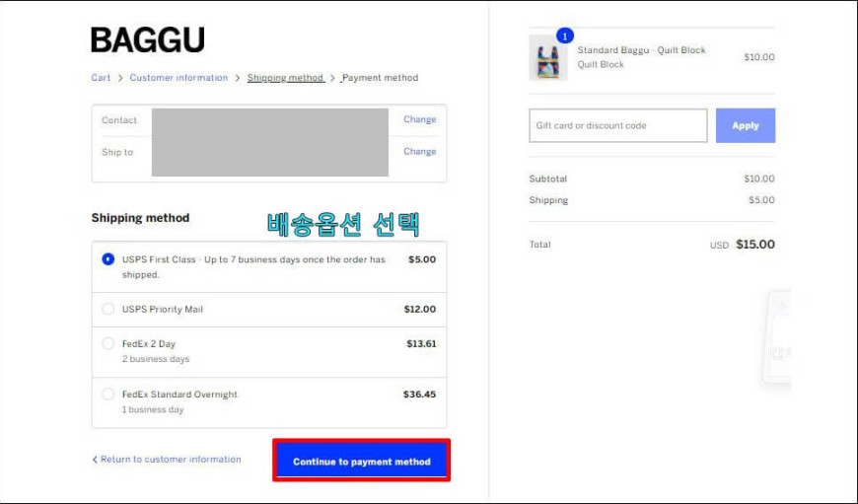The height and width of the screenshot is (504, 858).
Task: Click the chevron after Cart breadcrumb
Action: pyautogui.click(x=120, y=78)
